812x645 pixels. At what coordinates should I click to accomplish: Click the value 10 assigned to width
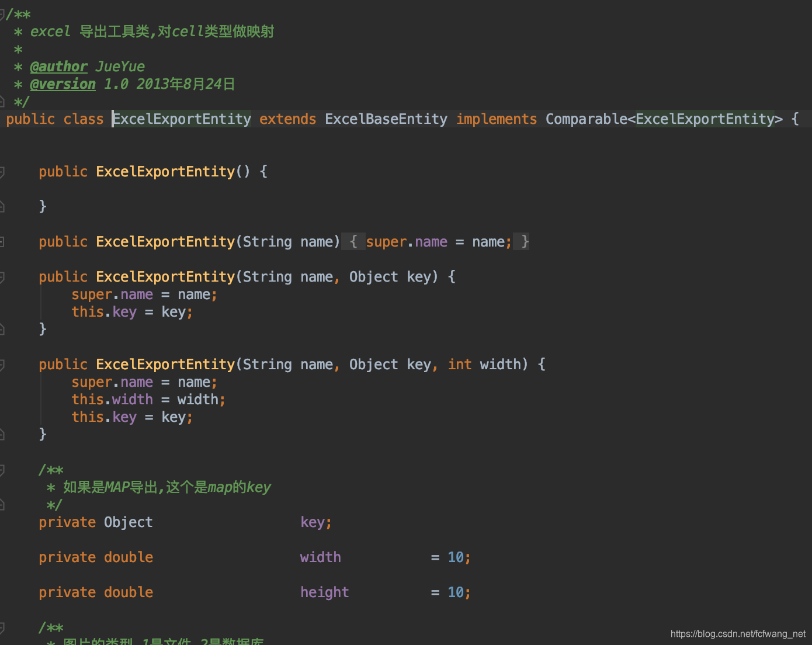tap(456, 557)
